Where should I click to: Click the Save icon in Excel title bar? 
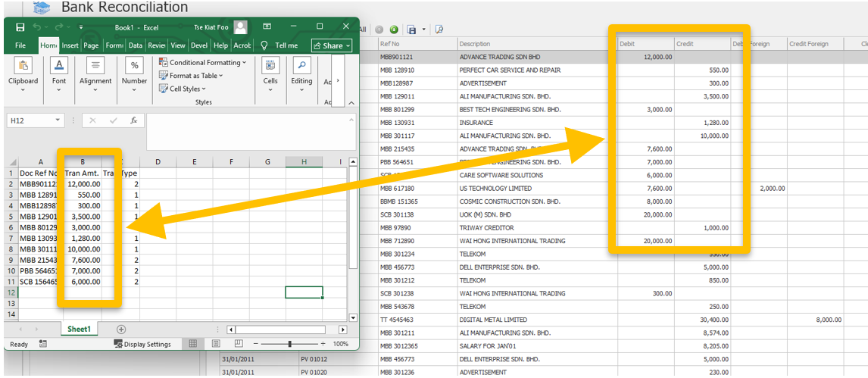[20, 27]
